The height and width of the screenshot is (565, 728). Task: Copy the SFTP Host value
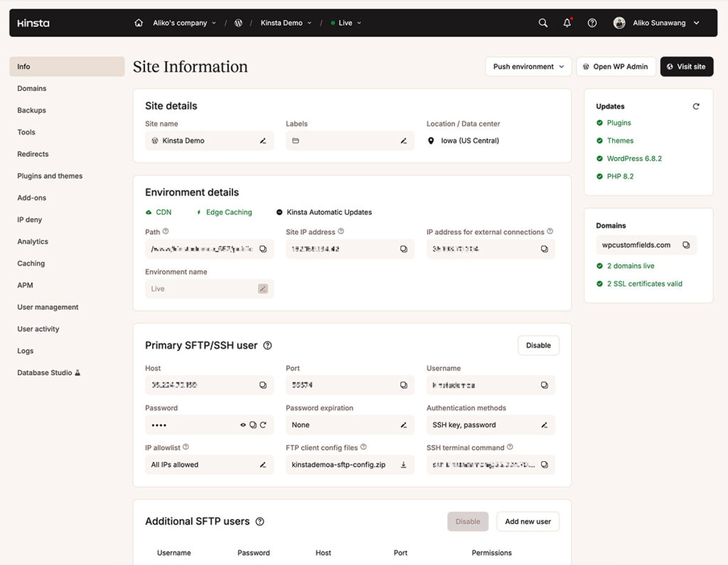click(263, 385)
